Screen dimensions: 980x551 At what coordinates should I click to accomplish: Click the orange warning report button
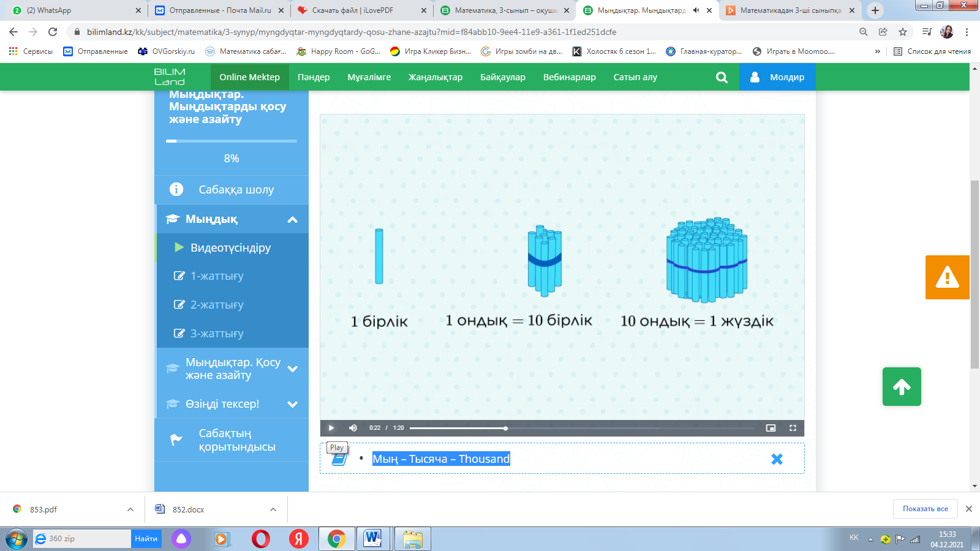click(x=948, y=277)
